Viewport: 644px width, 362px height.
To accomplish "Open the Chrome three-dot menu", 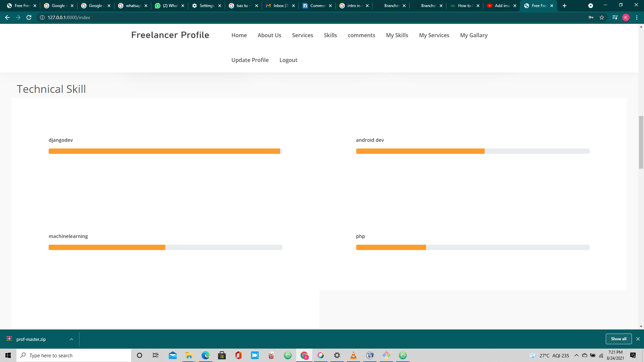I will 637,17.
